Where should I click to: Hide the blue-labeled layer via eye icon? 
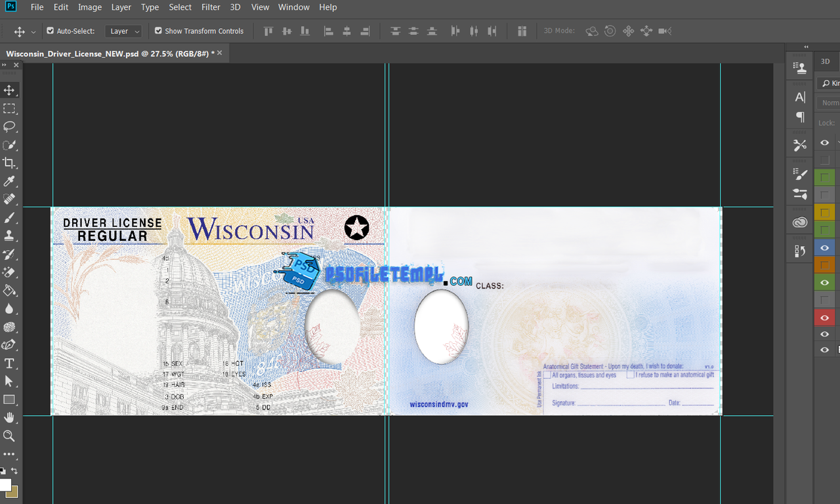click(x=825, y=247)
